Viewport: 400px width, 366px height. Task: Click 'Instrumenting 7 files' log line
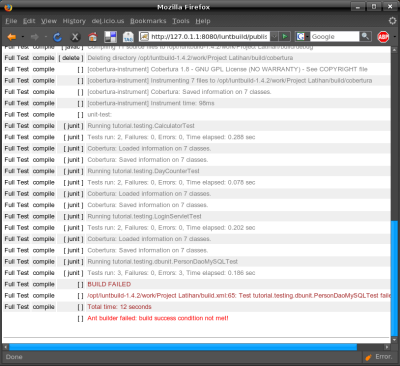(x=230, y=80)
